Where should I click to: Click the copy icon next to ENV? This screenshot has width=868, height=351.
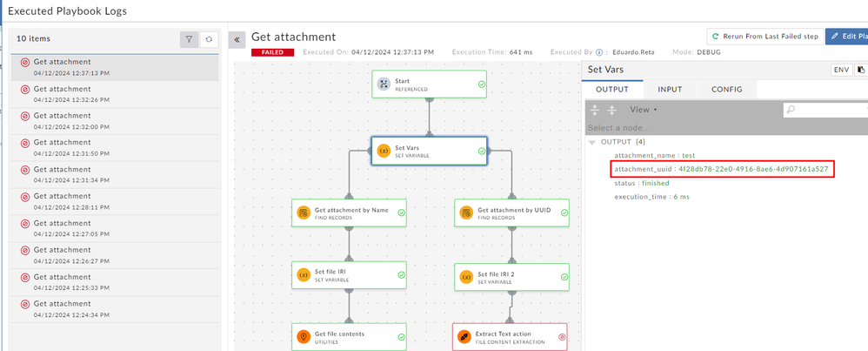[861, 70]
